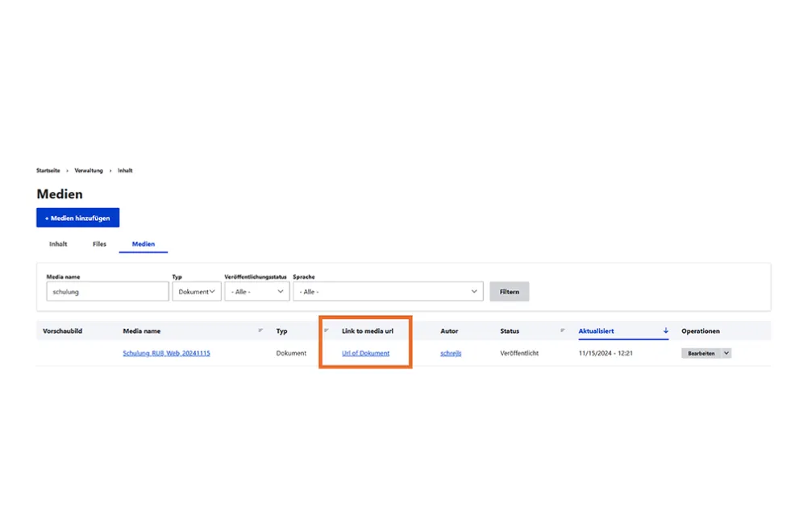Open the author profile schrejls

449,353
